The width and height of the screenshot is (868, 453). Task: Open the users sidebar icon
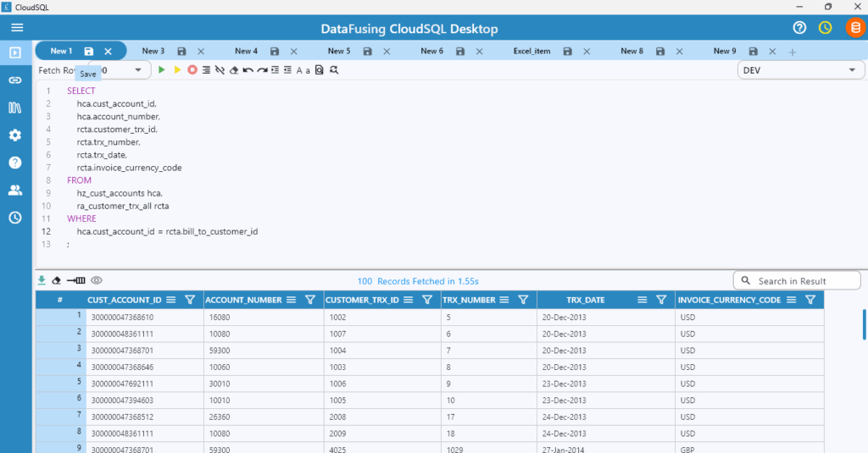[15, 191]
